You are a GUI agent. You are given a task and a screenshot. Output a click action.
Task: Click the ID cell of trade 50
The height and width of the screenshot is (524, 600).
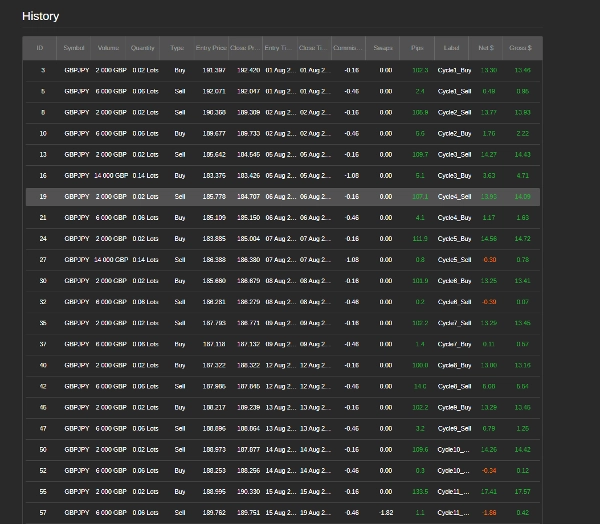click(43, 450)
